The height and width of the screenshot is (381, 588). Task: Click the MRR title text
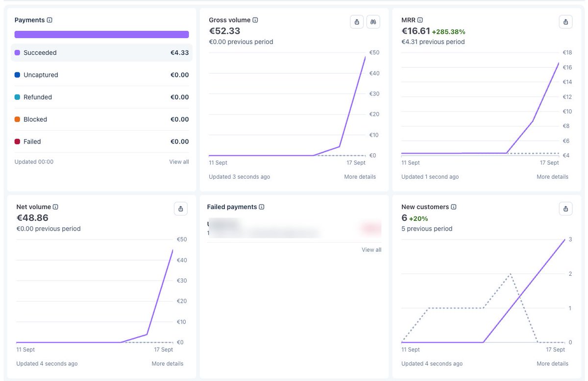(x=408, y=20)
